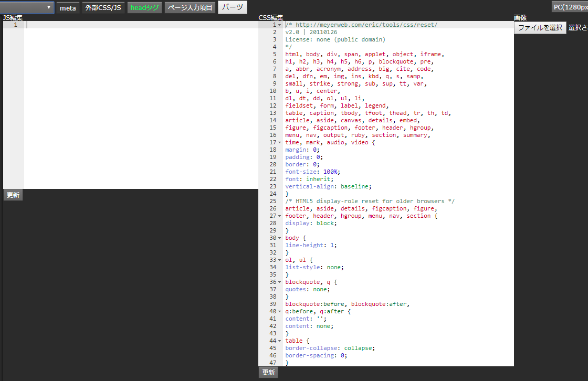
Task: Collapse blockquote, q fold at line 36
Action: (x=279, y=282)
